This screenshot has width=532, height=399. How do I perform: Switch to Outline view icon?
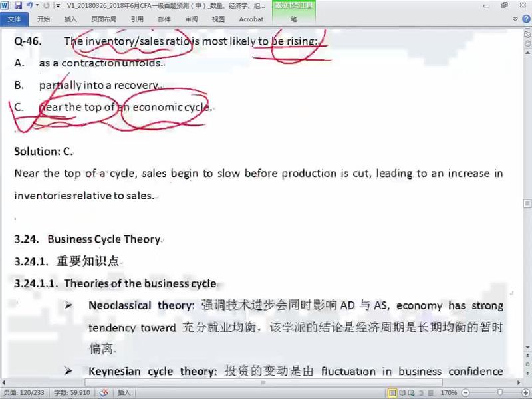421,393
